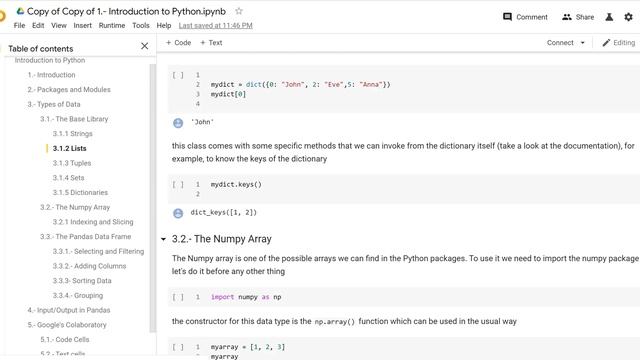Image resolution: width=640 pixels, height=360 pixels.
Task: Jump to 4.- Input/Output in Pandas
Action: coord(69,310)
